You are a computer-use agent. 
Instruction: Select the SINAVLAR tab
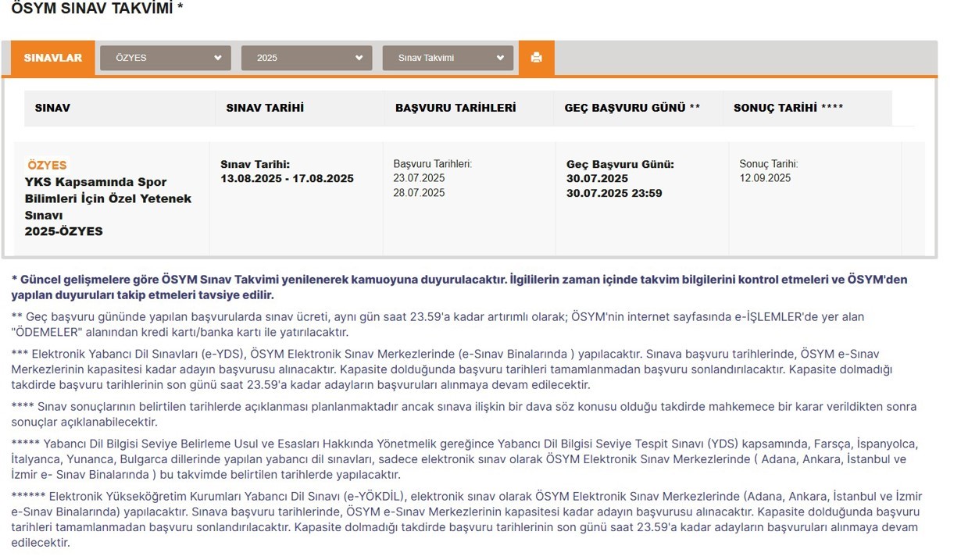click(x=52, y=58)
